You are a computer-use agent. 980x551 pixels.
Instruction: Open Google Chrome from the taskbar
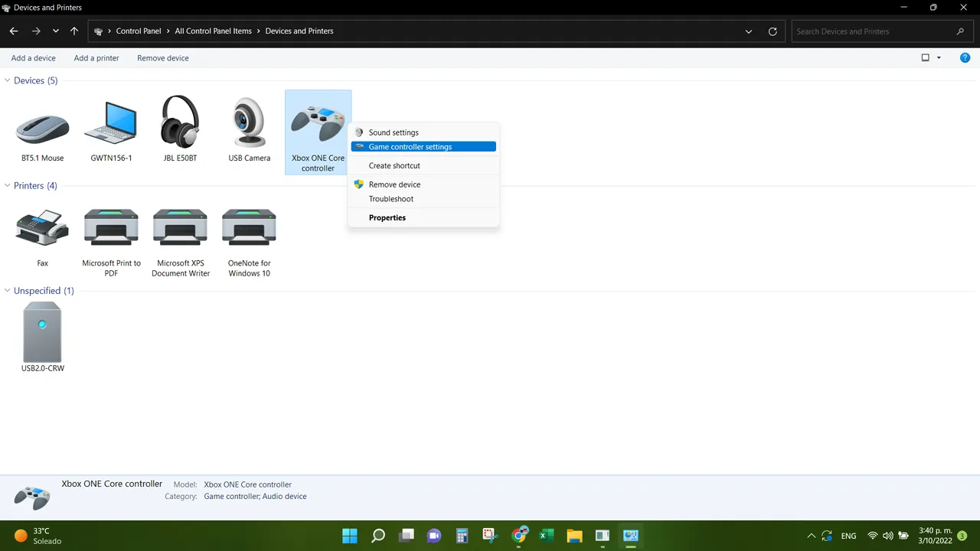coord(520,535)
